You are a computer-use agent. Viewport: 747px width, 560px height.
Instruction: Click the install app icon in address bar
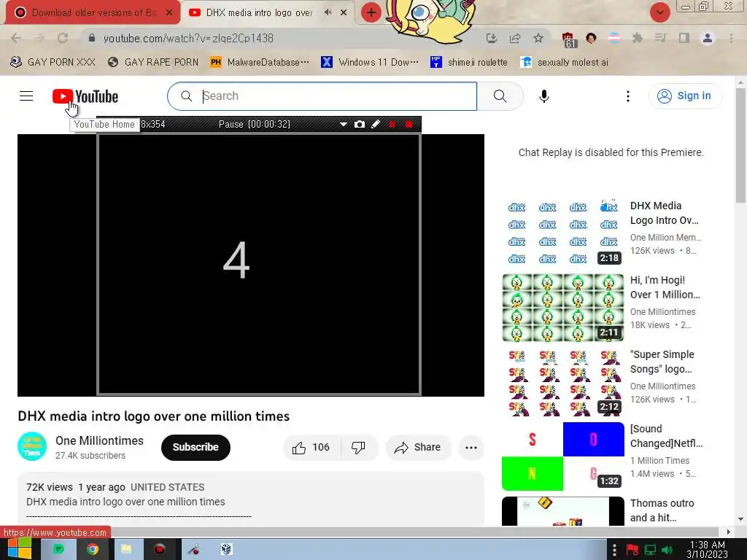click(x=492, y=38)
